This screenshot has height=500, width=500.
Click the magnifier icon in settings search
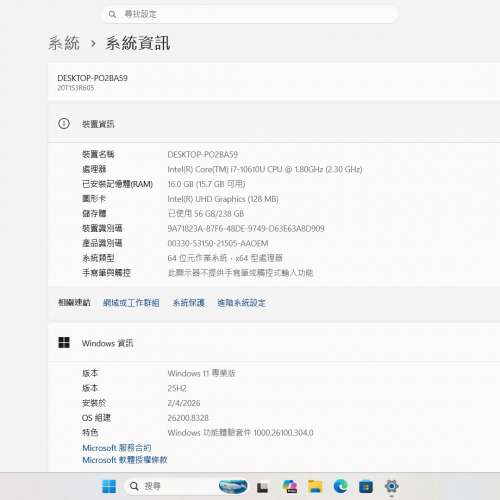[x=112, y=14]
